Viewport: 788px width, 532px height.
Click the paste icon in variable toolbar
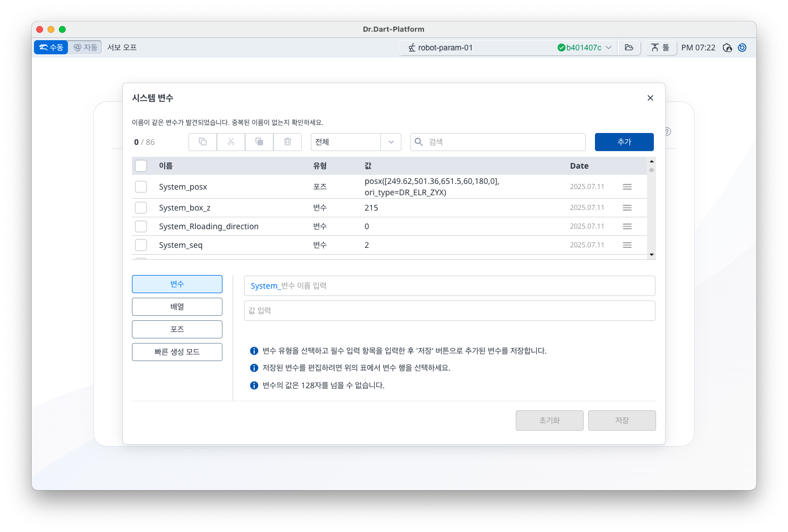click(x=259, y=142)
